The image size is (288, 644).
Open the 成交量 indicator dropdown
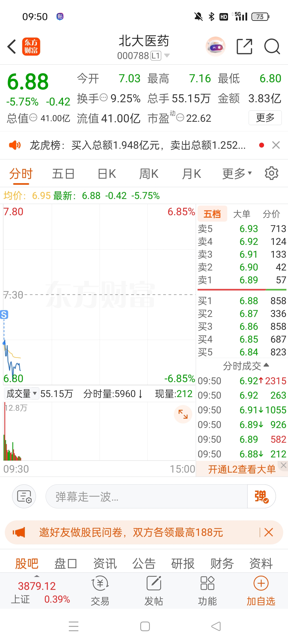(x=22, y=394)
